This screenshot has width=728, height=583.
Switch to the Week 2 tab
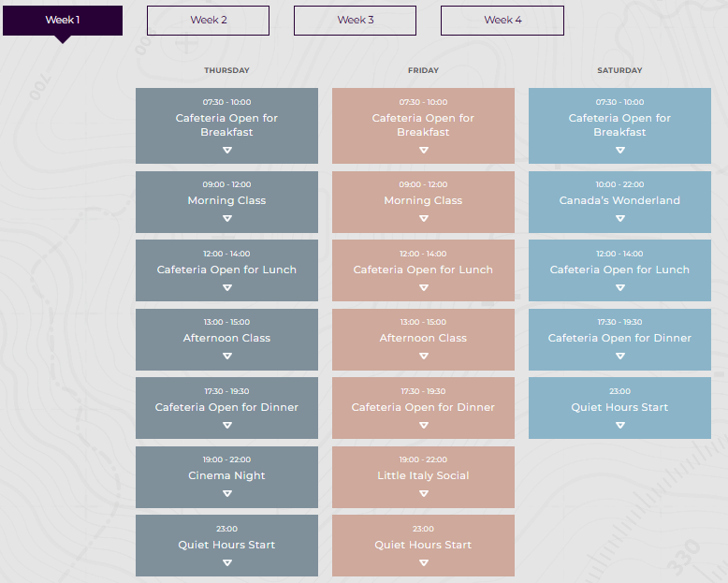(208, 21)
